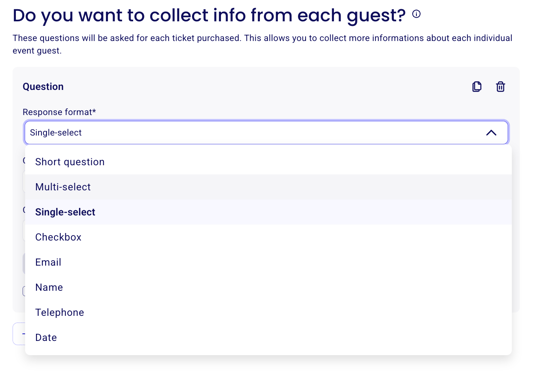Click the grey field edge beside Email option
The height and width of the screenshot is (379, 534).
coord(23,264)
